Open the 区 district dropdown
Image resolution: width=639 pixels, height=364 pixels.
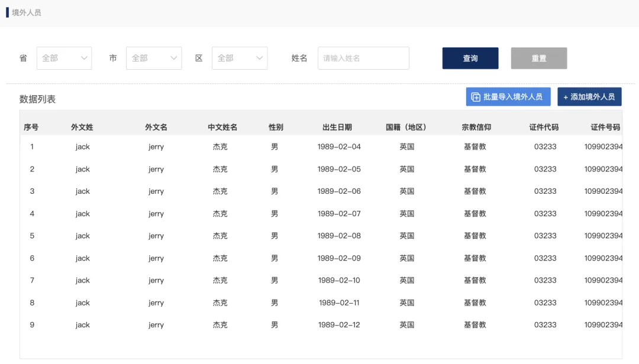pos(240,58)
